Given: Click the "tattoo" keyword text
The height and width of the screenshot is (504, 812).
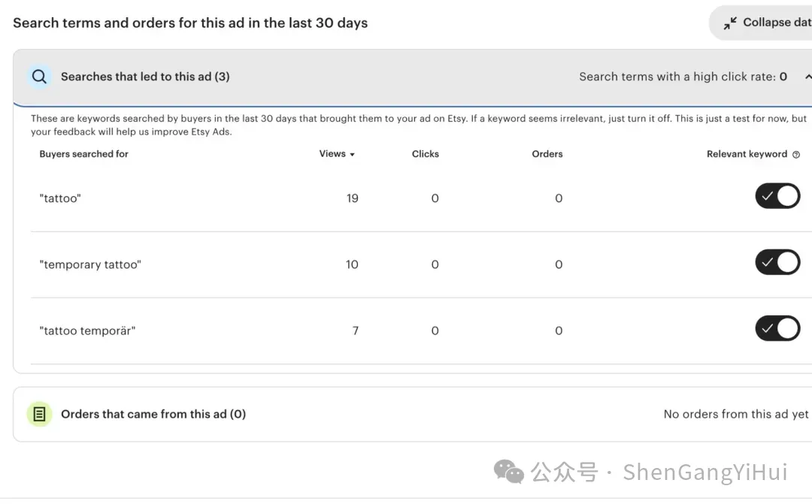Looking at the screenshot, I should [x=60, y=199].
